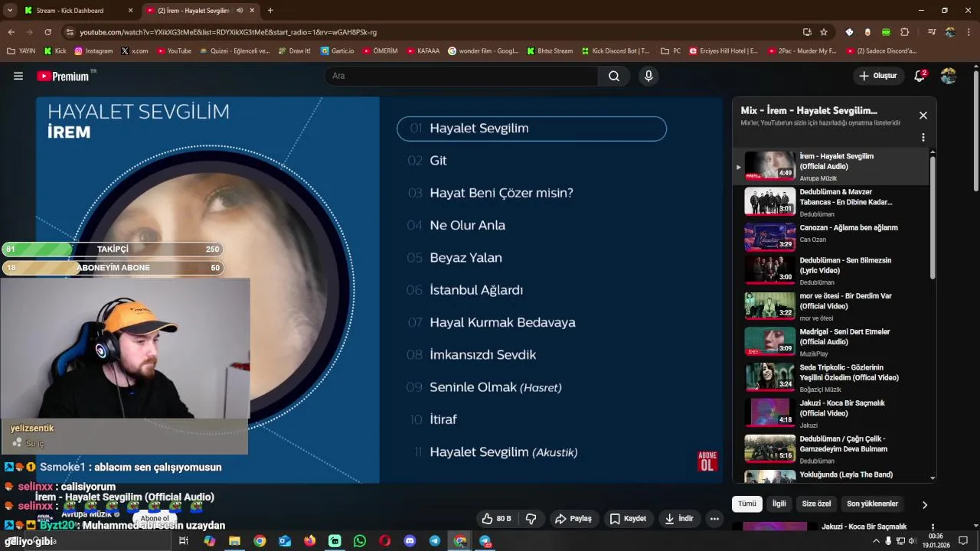Viewport: 980px width, 551px height.
Task: Open a new browser tab
Action: [270, 11]
